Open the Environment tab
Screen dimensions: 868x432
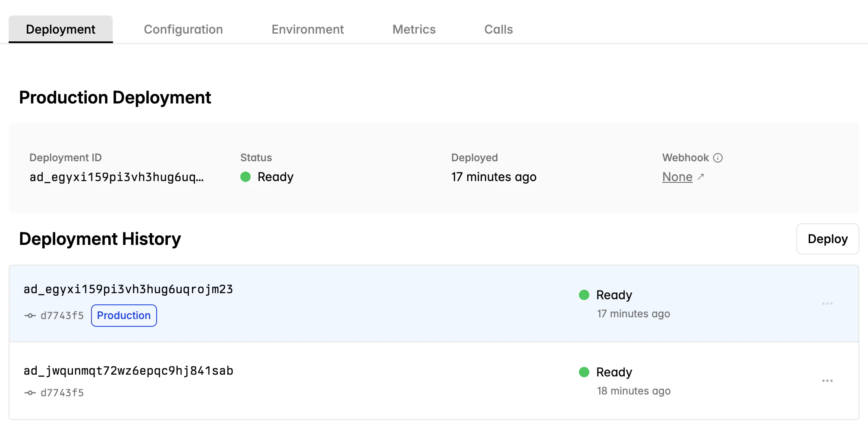308,29
